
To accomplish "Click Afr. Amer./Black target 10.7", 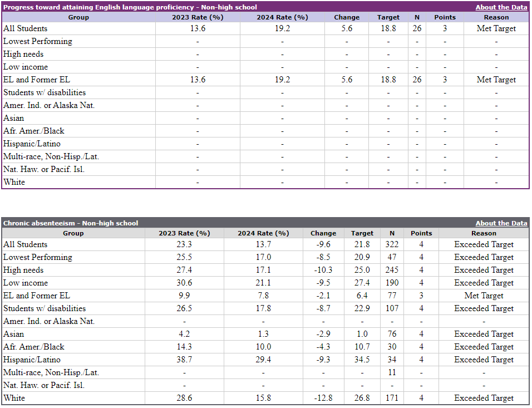I will click(362, 347).
